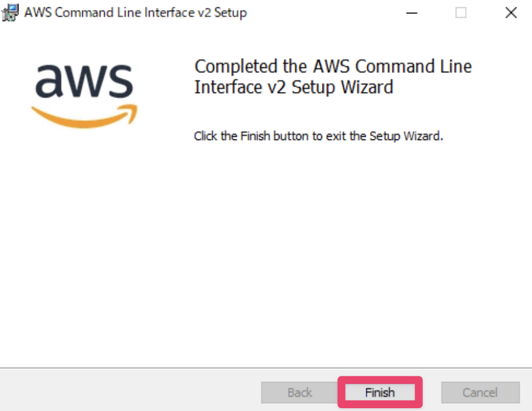Viewport: 532px width, 411px height.
Task: Minimize the AWS CLI Setup window
Action: click(x=412, y=13)
